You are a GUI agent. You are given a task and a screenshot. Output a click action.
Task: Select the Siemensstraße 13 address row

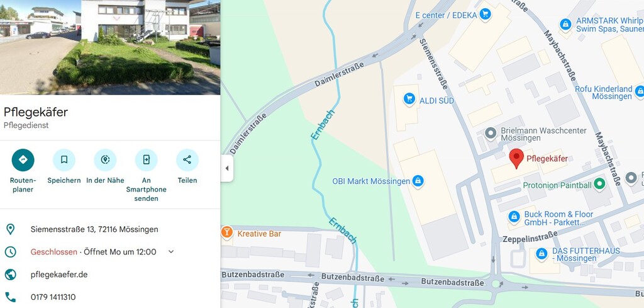click(110, 229)
